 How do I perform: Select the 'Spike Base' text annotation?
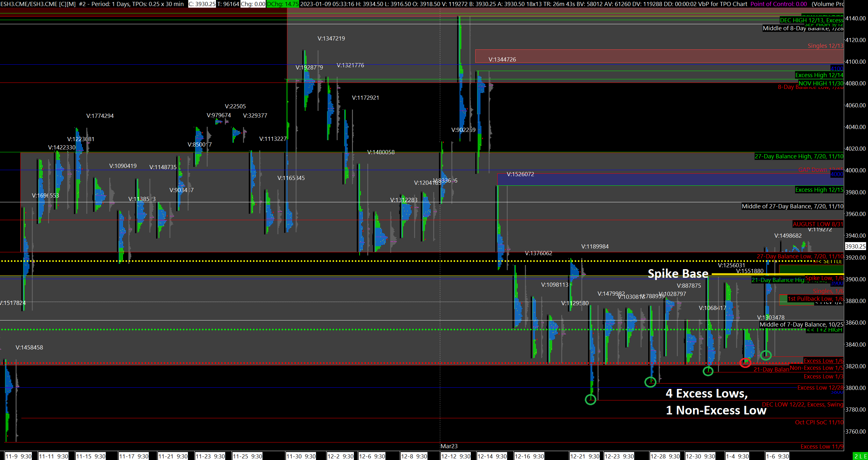678,273
